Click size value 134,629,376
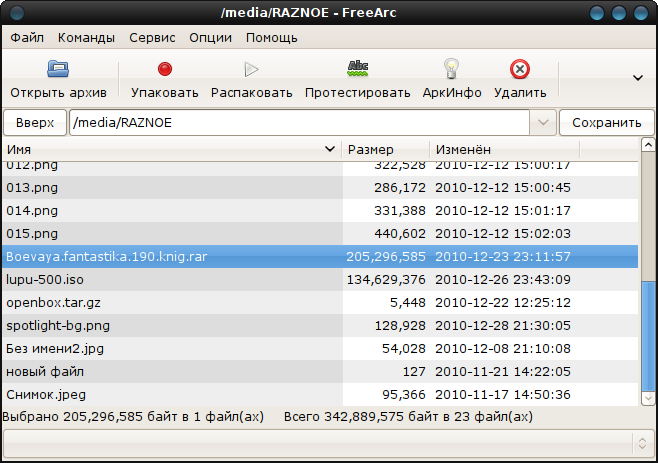The image size is (658, 463). point(386,280)
